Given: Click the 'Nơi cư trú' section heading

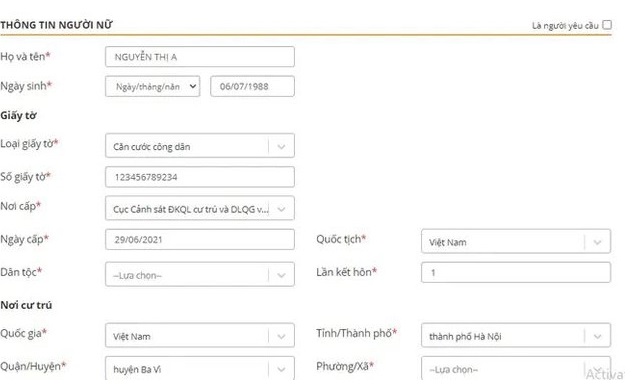Looking at the screenshot, I should coord(26,305).
